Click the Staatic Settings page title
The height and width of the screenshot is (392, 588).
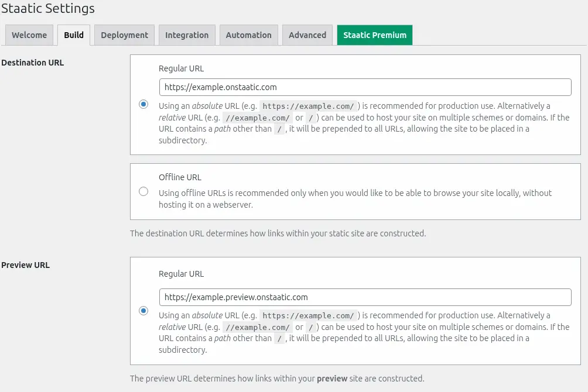click(48, 8)
